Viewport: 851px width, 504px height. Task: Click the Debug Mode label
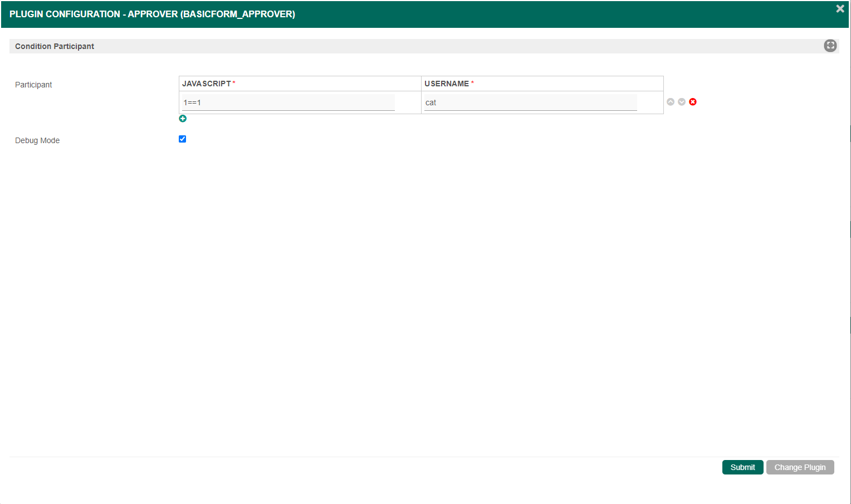(x=37, y=140)
